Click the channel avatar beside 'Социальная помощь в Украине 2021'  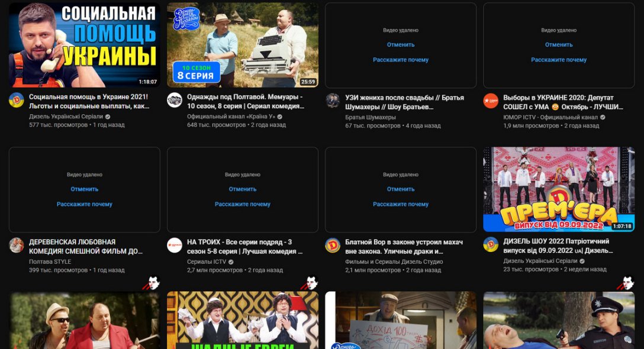click(x=17, y=101)
